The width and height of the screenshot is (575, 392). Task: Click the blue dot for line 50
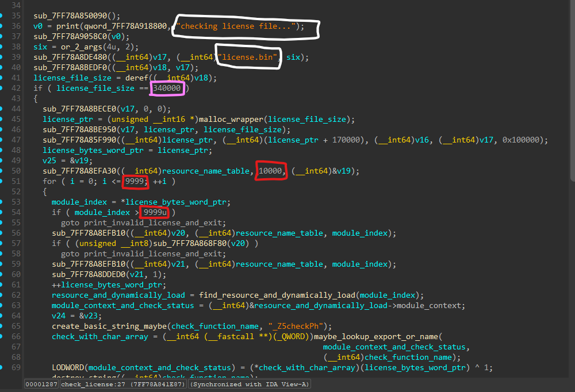2,171
